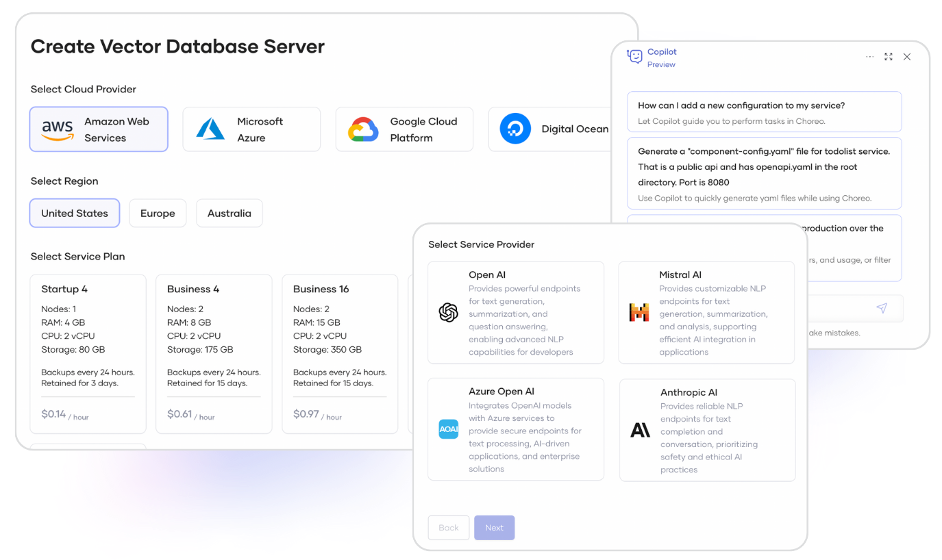Choose Open AI service provider card
The width and height of the screenshot is (942, 560).
click(x=516, y=312)
